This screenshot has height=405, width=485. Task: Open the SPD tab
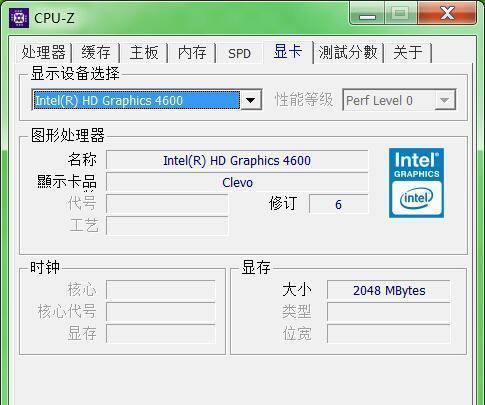coord(239,53)
